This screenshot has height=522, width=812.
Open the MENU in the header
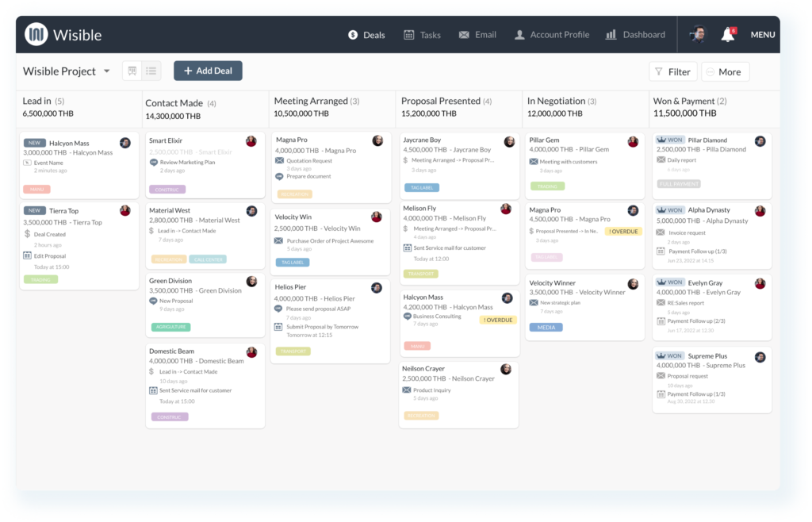coord(763,35)
